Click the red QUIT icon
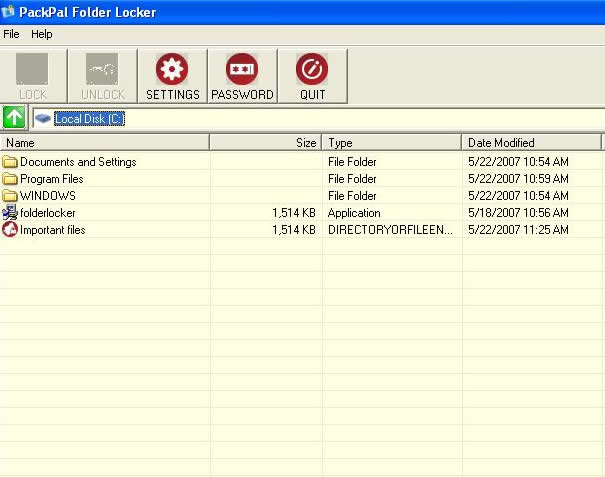 [312, 69]
